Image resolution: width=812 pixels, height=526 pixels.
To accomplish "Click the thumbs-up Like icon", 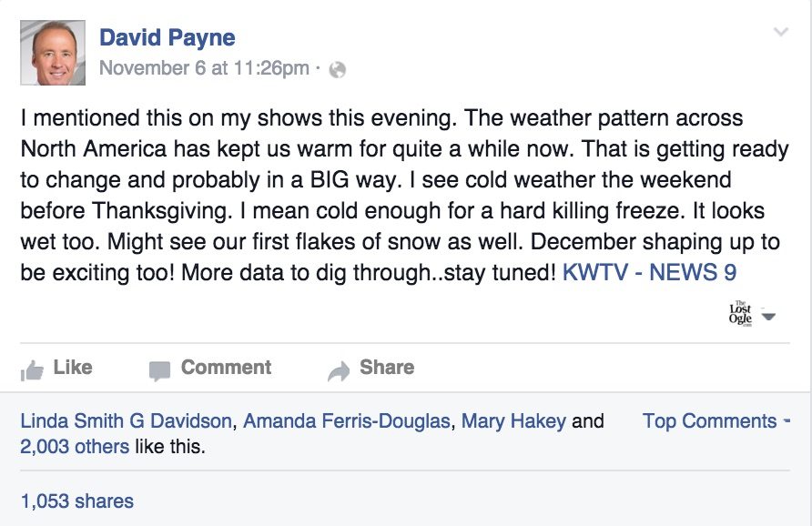I will (32, 369).
